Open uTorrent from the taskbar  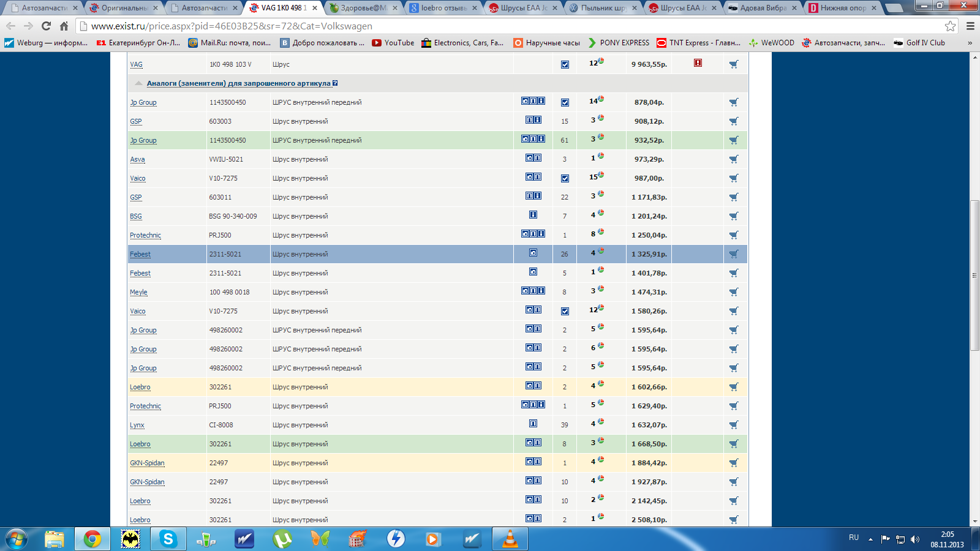point(282,539)
